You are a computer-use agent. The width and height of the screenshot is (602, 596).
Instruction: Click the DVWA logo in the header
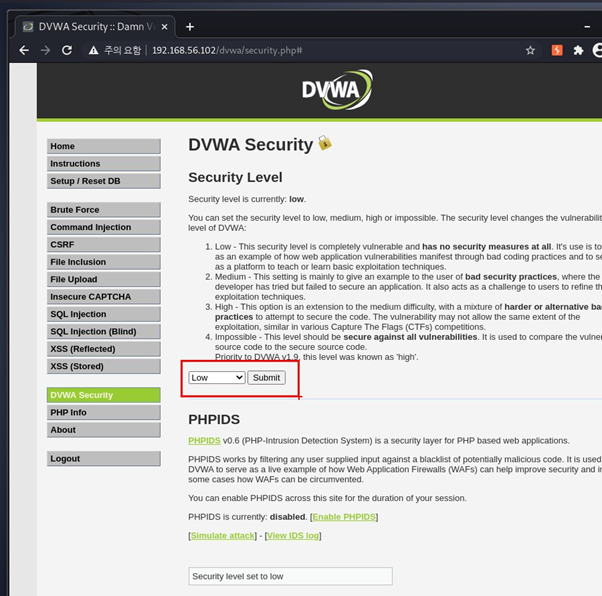click(336, 89)
